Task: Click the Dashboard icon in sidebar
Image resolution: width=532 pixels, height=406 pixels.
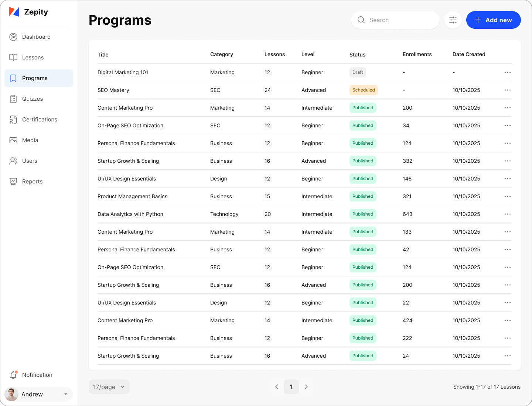Action: coord(13,37)
